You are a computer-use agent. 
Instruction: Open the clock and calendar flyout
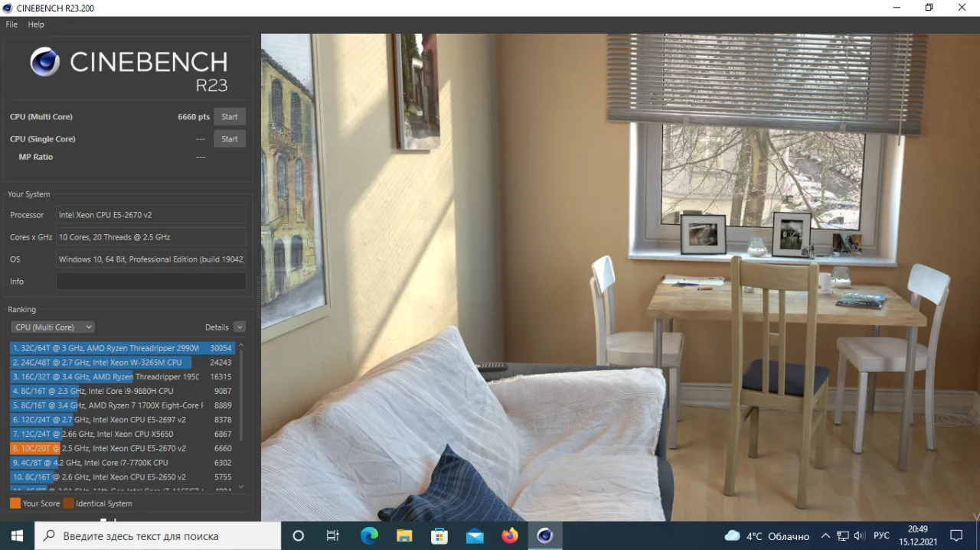click(918, 535)
